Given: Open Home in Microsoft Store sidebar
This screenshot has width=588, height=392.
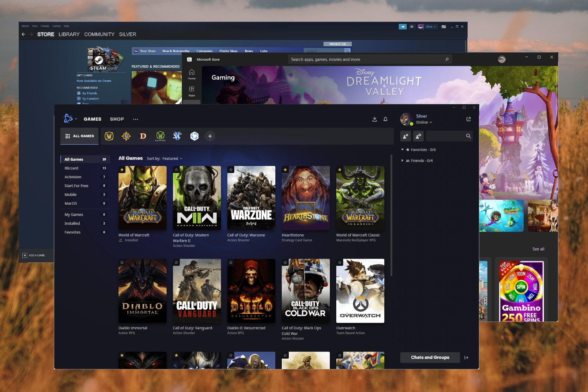Looking at the screenshot, I should tap(192, 74).
